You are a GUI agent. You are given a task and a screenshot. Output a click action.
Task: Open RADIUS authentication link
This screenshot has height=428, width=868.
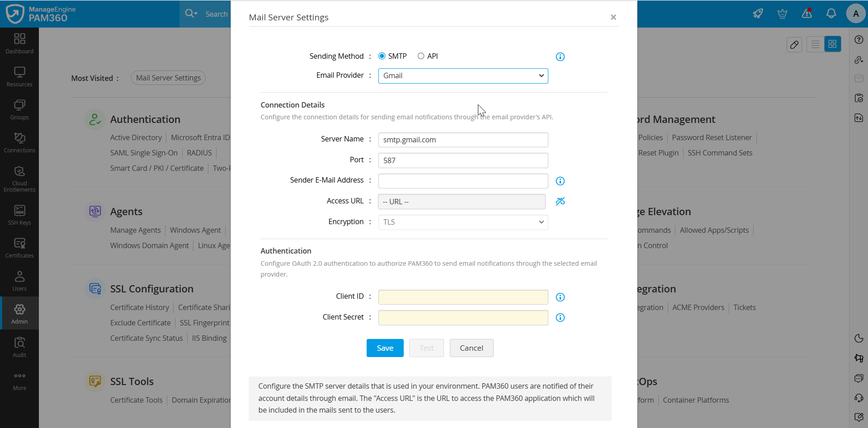199,153
